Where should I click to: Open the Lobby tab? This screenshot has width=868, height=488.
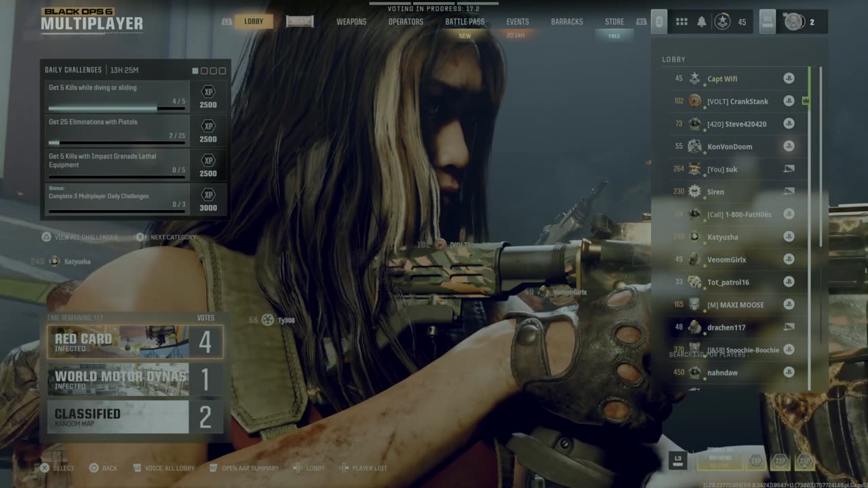(x=254, y=22)
